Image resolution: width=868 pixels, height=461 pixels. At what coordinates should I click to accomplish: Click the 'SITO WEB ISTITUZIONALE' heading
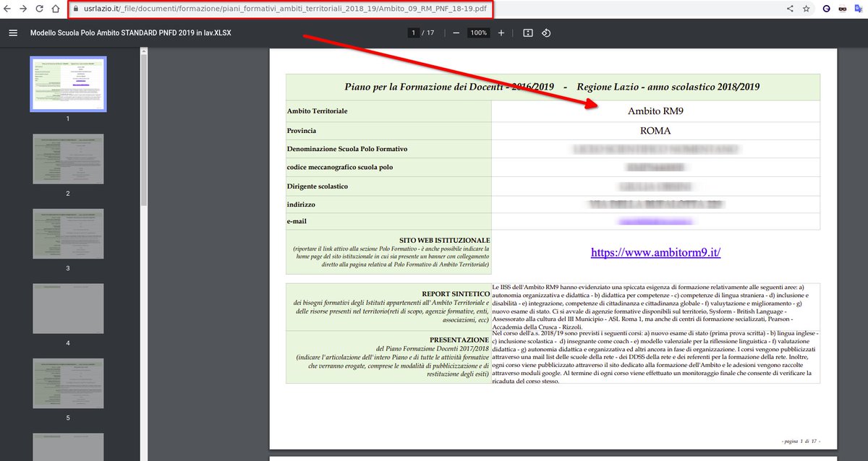445,239
